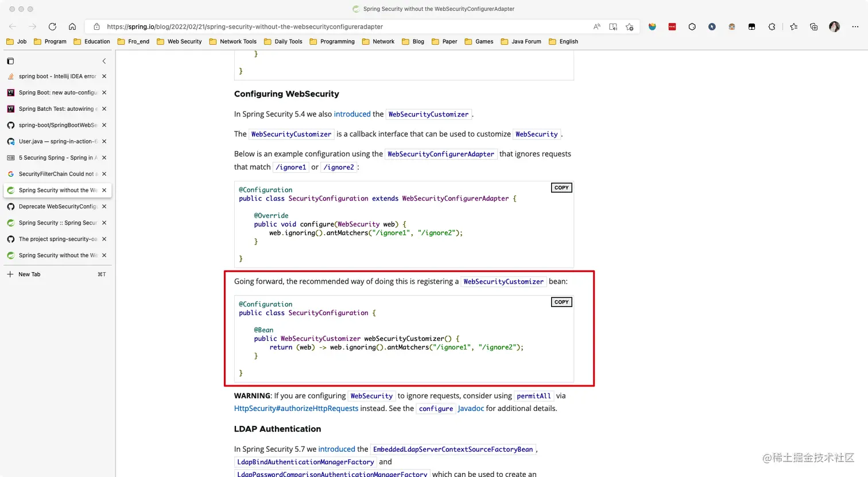Close the 'Spring Boot: new auto-configu' tab
Screen dimensions: 868x477
[x=104, y=92]
